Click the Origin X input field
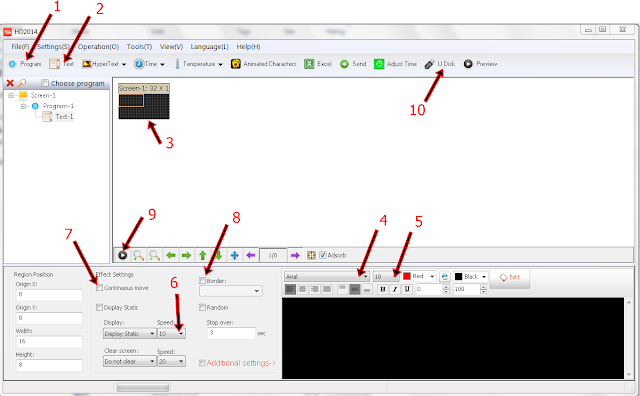 coord(49,295)
